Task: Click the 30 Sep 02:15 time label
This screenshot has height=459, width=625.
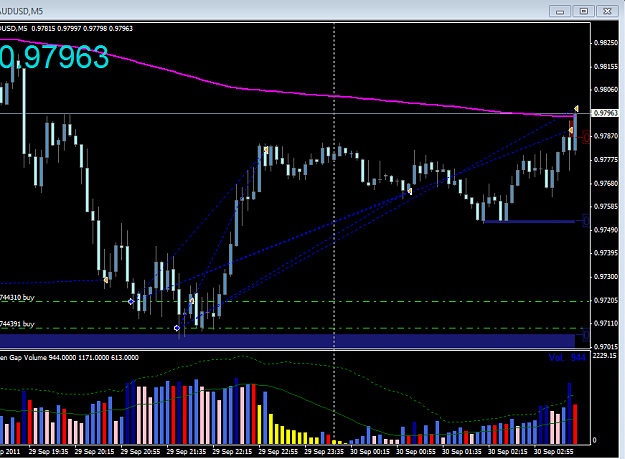Action: click(508, 452)
